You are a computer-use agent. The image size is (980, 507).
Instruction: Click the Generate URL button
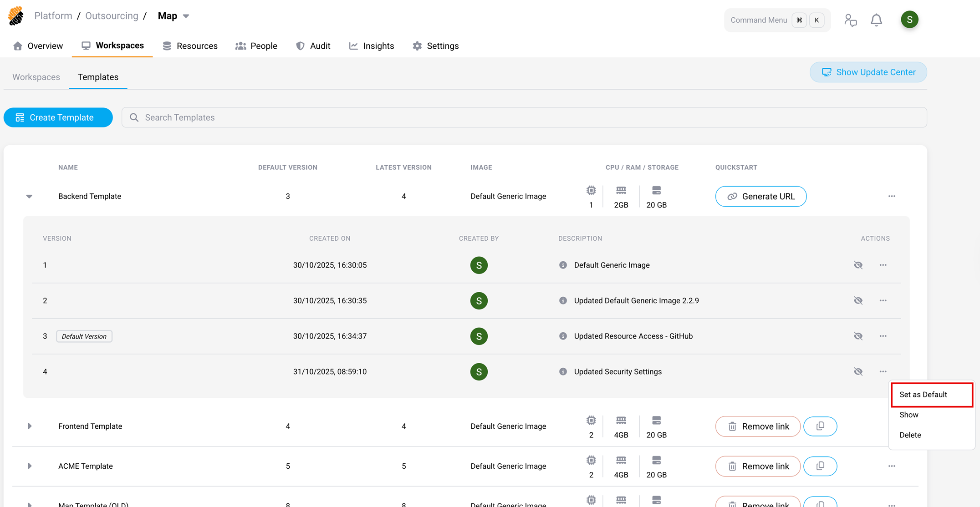point(761,196)
